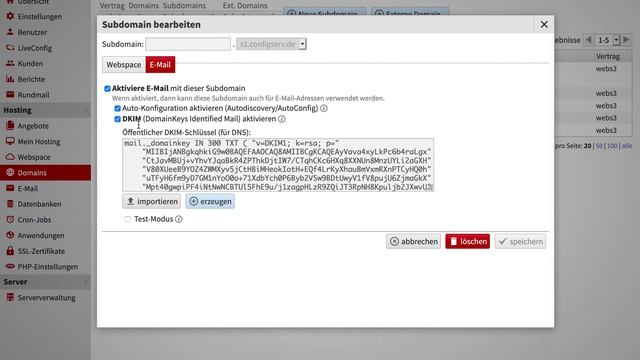The width and height of the screenshot is (640, 360).
Task: Click the Datenbanken database icon
Action: point(10,204)
